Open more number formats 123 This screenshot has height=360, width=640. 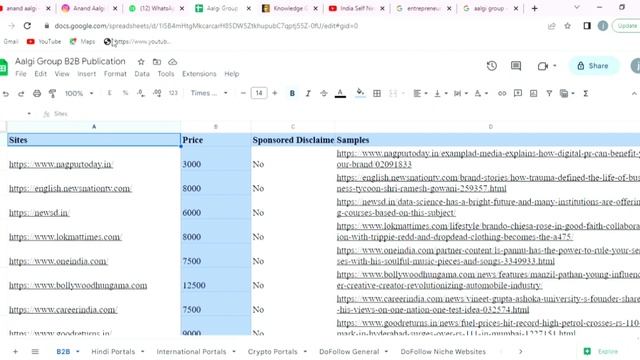[173, 93]
